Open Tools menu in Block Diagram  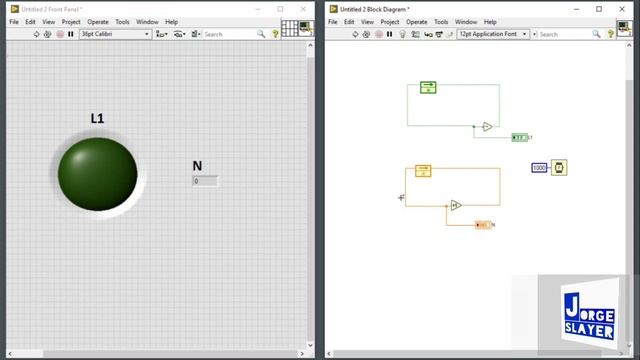click(441, 22)
